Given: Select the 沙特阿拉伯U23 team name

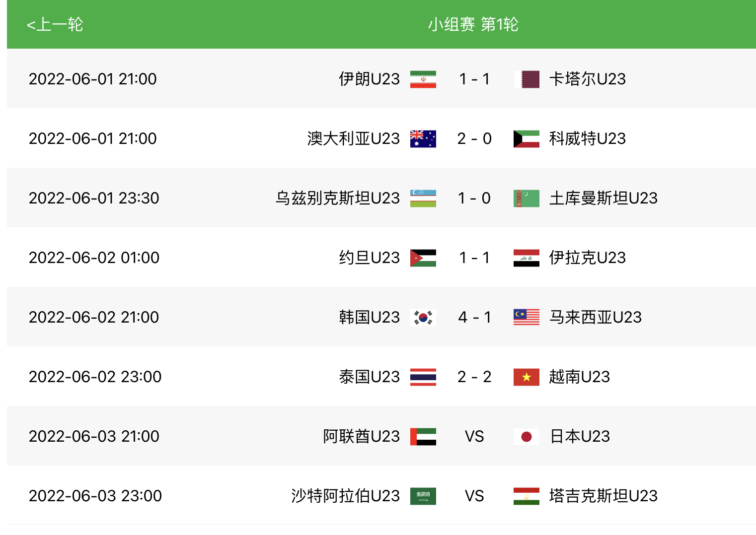Looking at the screenshot, I should tap(345, 496).
